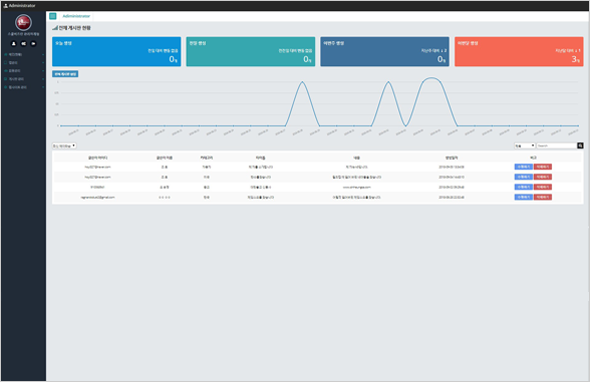This screenshot has height=382, width=590.
Task: Open the dropdown next to the Search field
Action: (525, 146)
